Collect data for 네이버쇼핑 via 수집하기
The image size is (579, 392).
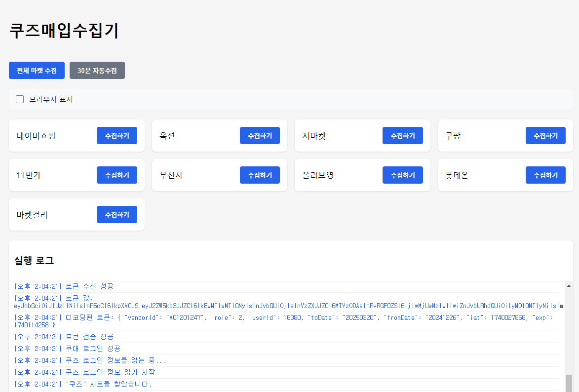coord(117,136)
